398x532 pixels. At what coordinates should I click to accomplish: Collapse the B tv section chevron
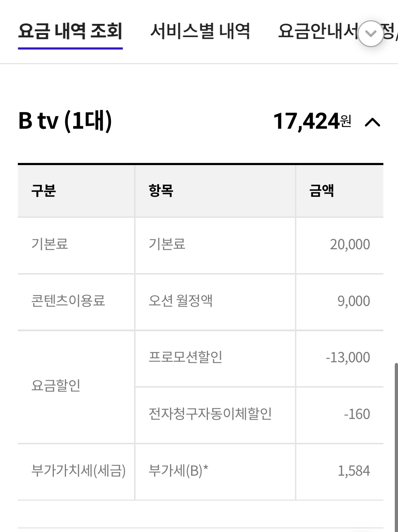click(x=373, y=122)
